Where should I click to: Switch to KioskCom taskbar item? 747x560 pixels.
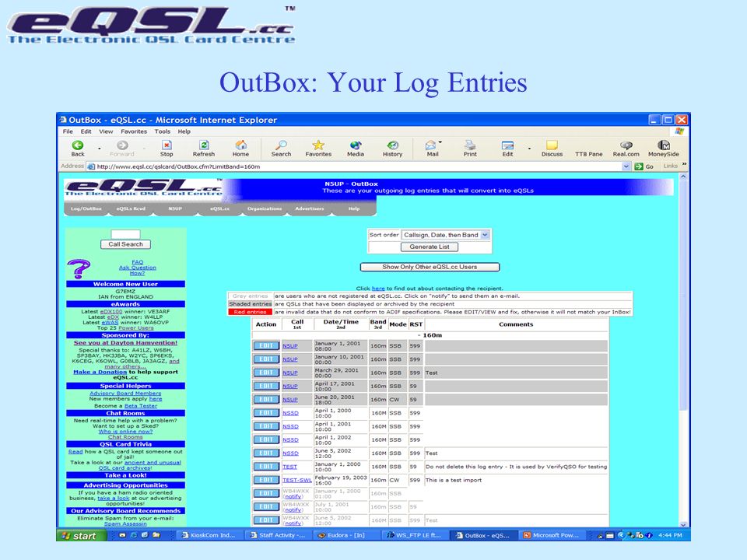click(x=210, y=535)
